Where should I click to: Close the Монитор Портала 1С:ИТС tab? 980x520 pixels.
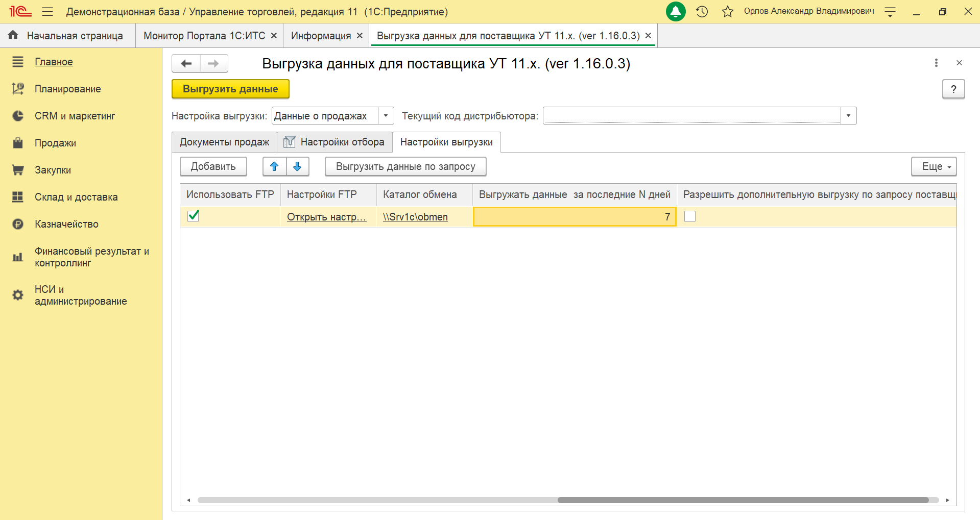pyautogui.click(x=274, y=36)
